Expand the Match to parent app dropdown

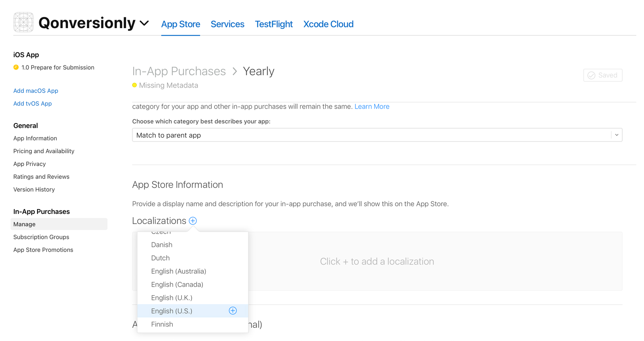377,135
